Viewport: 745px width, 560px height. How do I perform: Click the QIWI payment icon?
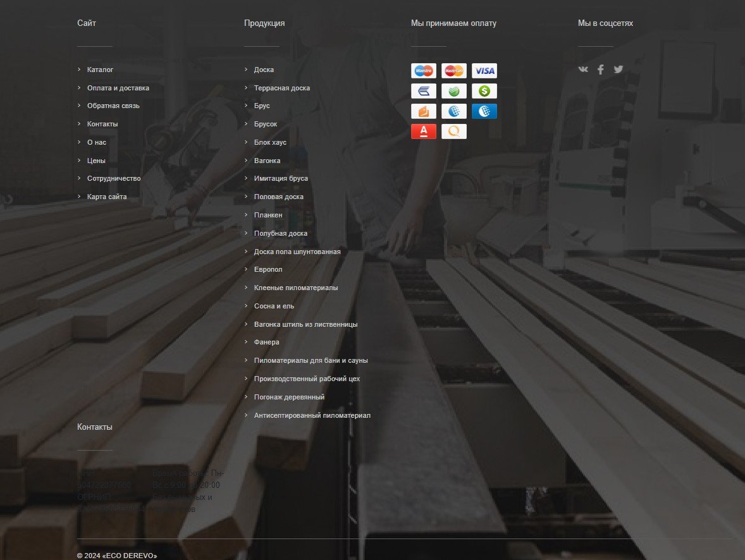[x=453, y=131]
